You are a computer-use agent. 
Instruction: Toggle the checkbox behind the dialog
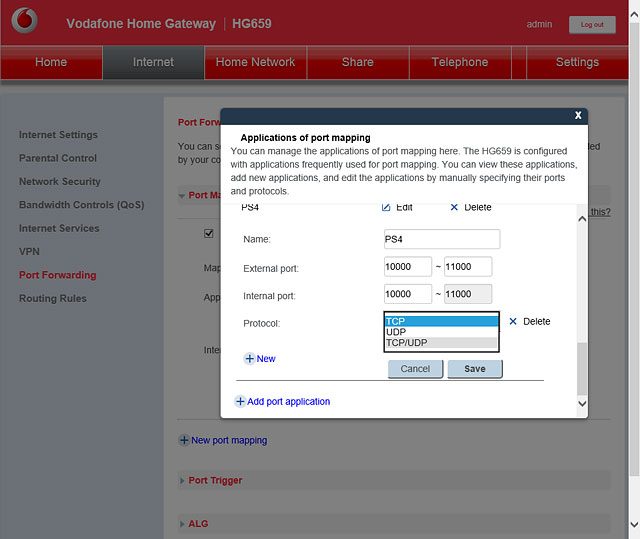[x=209, y=233]
